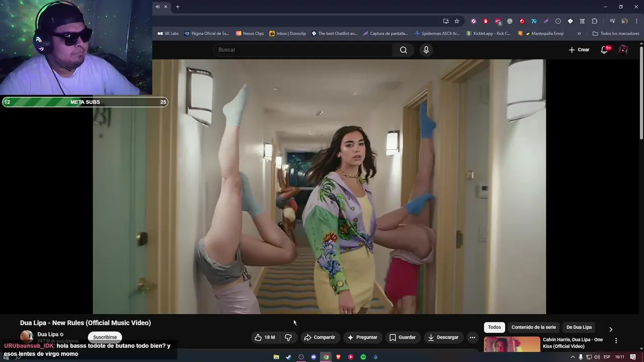
Task: Click the video player to pause playback
Action: pyautogui.click(x=319, y=187)
